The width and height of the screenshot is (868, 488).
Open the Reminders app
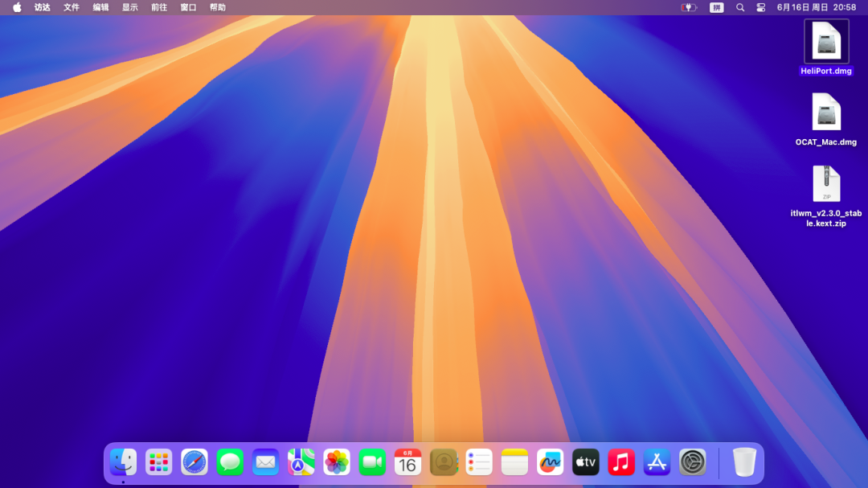(479, 462)
